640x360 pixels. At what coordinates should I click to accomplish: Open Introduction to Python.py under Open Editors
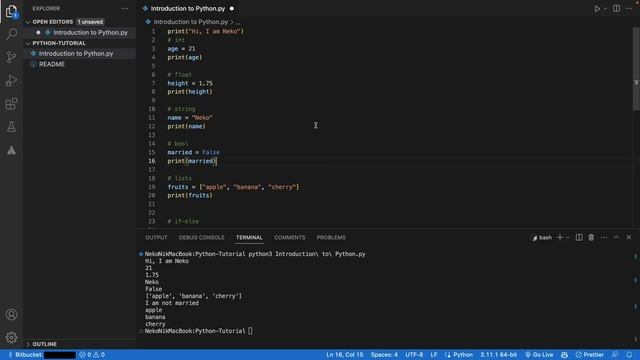[x=90, y=32]
